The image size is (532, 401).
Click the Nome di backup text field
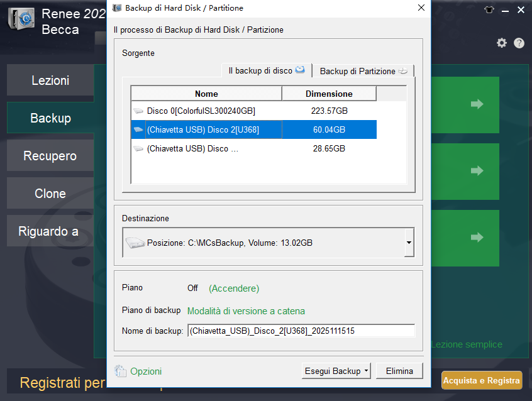pos(301,331)
